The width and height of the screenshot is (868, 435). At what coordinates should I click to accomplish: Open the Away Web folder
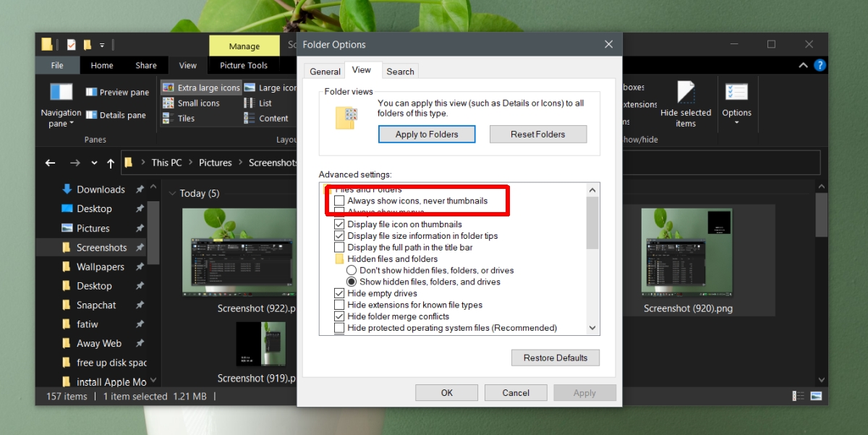coord(99,344)
